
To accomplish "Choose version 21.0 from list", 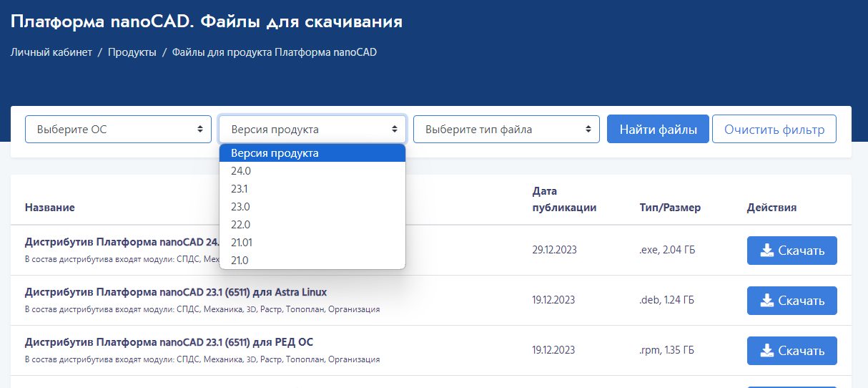I will point(312,261).
